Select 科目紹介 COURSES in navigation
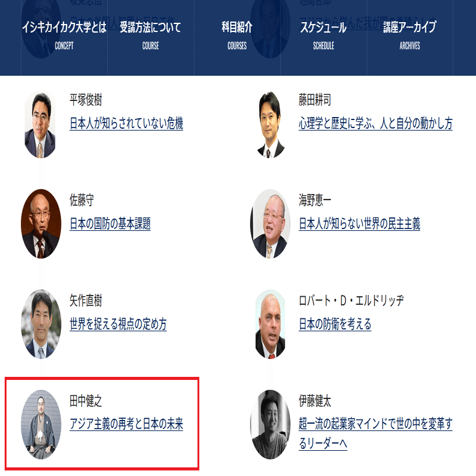Image resolution: width=476 pixels, height=476 pixels. (x=237, y=35)
